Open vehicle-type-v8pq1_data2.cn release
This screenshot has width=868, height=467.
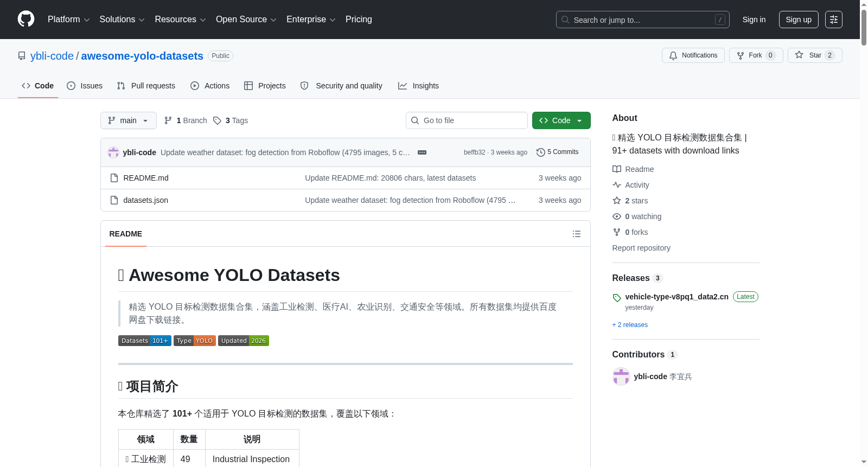point(676,297)
